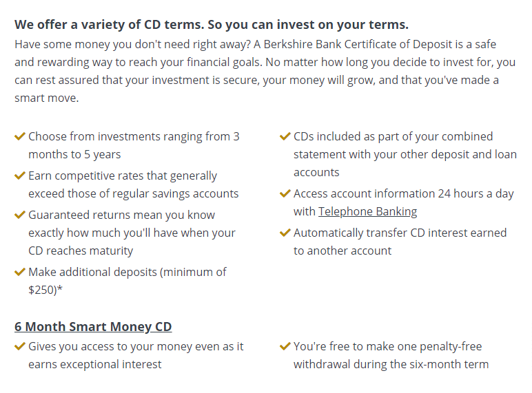This screenshot has width=532, height=393.
Task: Click the "$250)*" minimum deposit text
Action: coord(45,290)
